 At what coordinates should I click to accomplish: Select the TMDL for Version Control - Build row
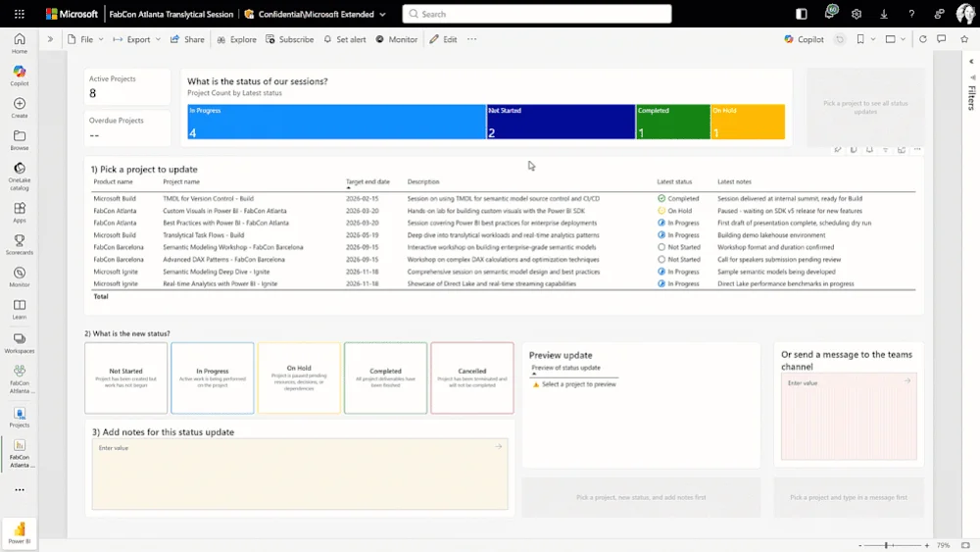[x=504, y=199]
